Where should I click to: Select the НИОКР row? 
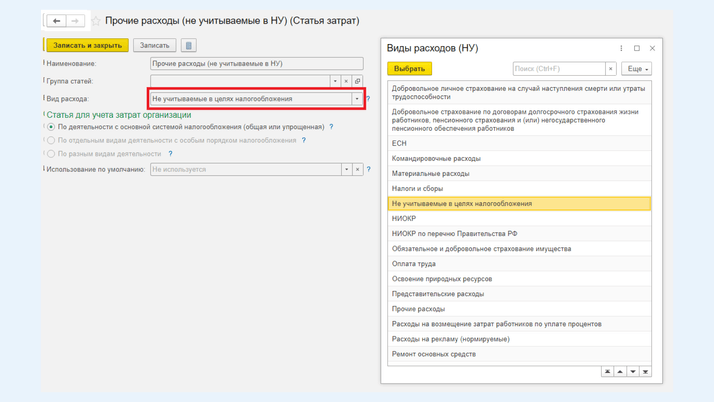point(519,219)
